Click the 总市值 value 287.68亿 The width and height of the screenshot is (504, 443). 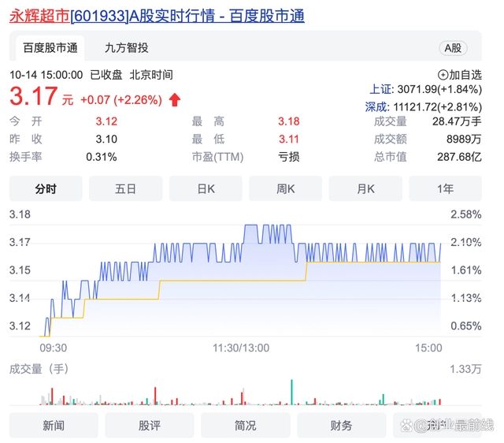pos(459,157)
